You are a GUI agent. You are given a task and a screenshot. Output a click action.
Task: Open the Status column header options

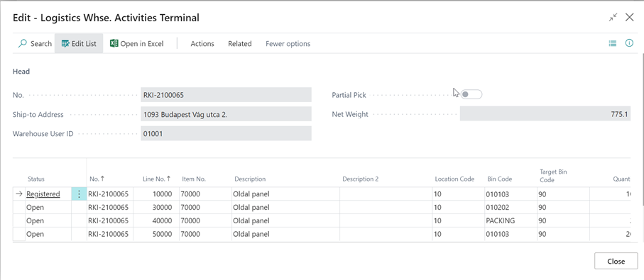36,179
